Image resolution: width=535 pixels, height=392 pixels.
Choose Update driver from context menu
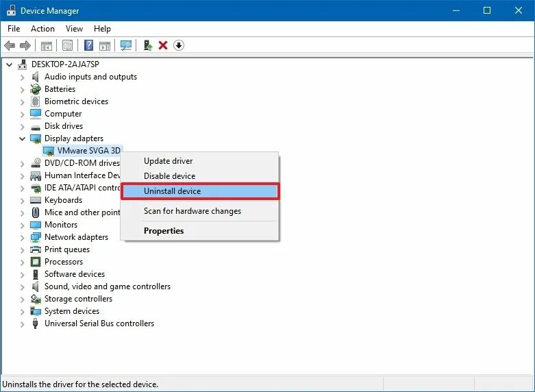point(200,161)
